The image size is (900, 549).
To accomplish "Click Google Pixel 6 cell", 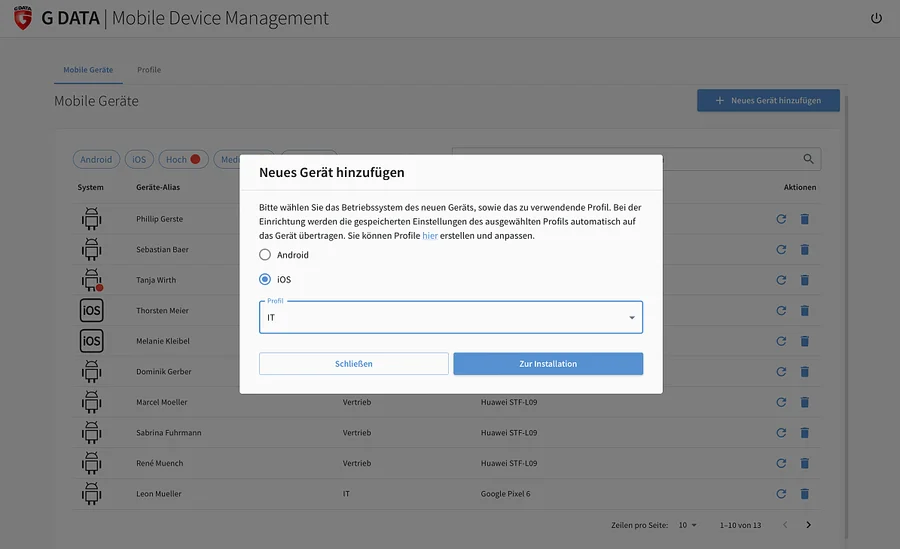I will pyautogui.click(x=506, y=494).
